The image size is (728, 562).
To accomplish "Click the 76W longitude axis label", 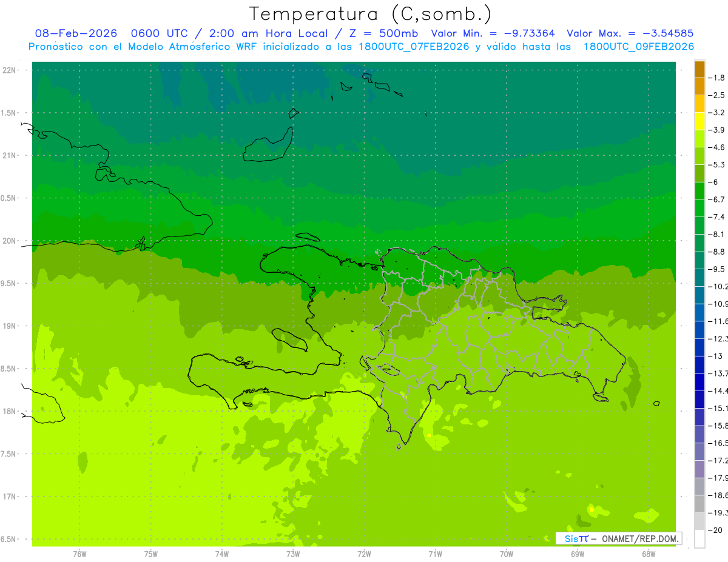I will point(79,554).
